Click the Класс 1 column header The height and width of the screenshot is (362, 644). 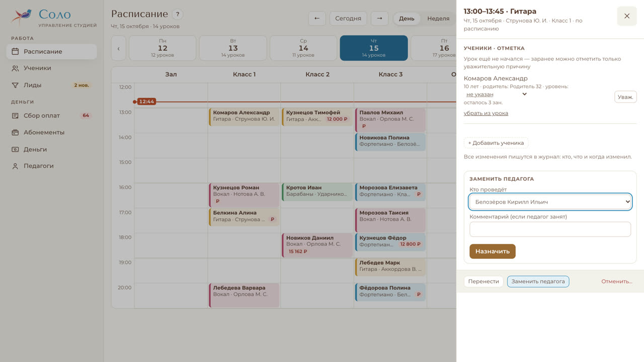(x=244, y=74)
